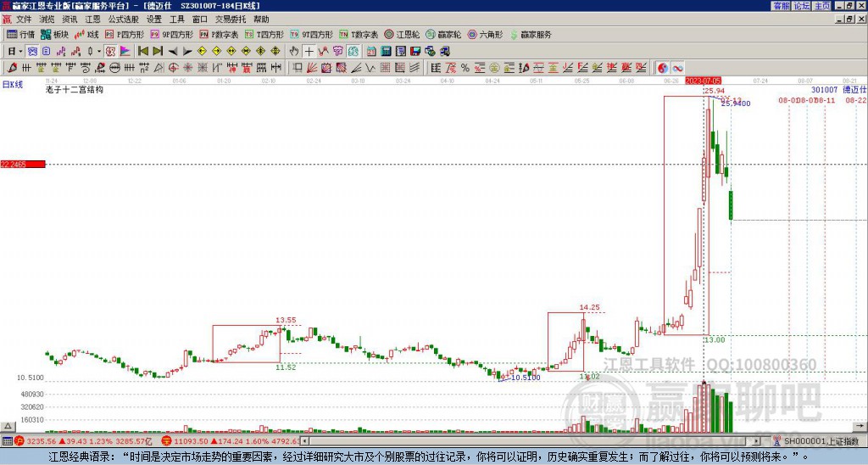Select the red pen drawing tool
Viewport: 868px width, 465px height.
click(x=12, y=68)
